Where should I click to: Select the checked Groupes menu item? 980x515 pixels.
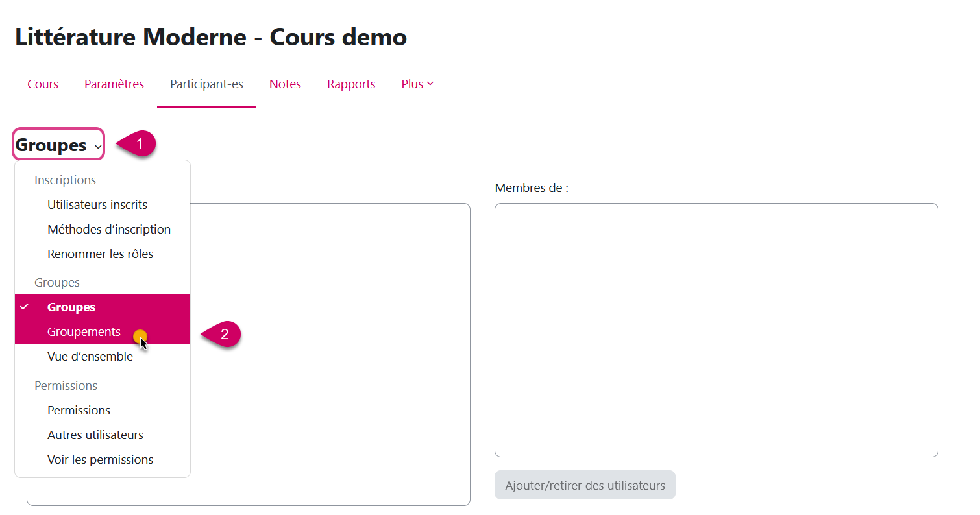point(71,307)
